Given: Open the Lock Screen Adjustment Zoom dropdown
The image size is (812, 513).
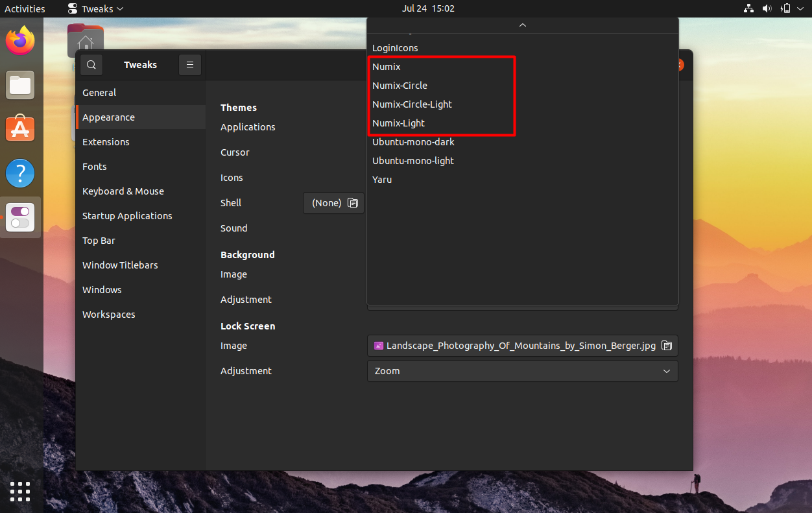Looking at the screenshot, I should (523, 371).
